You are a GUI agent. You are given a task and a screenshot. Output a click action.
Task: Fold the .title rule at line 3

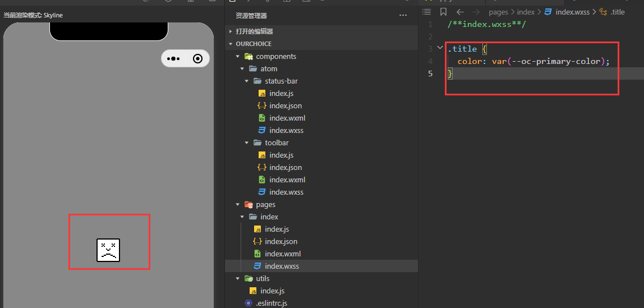[x=440, y=48]
